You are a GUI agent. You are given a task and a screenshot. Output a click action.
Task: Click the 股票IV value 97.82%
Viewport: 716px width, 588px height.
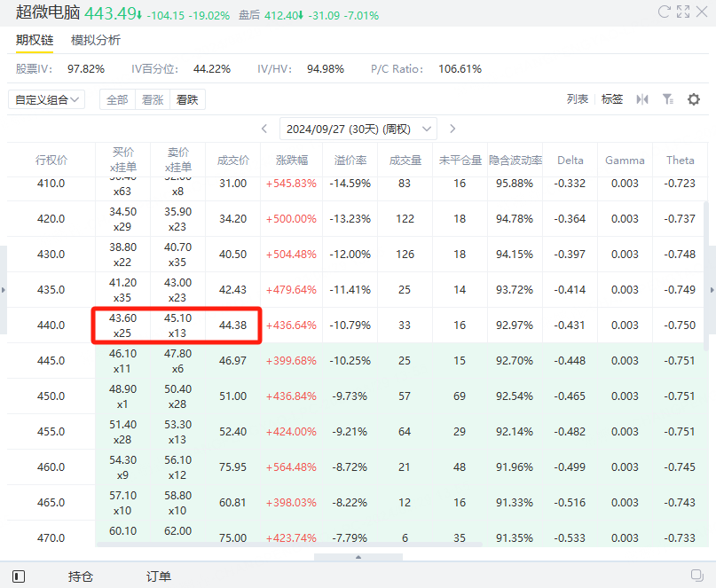86,69
